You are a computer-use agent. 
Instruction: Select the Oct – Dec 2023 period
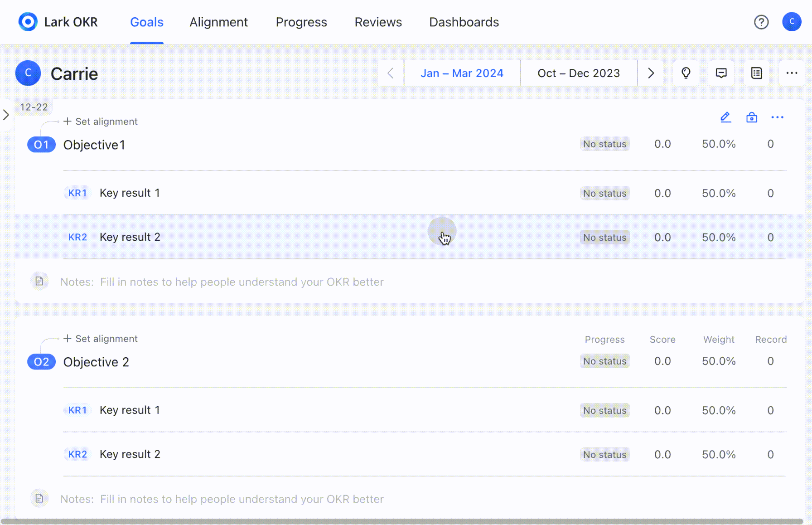(578, 73)
